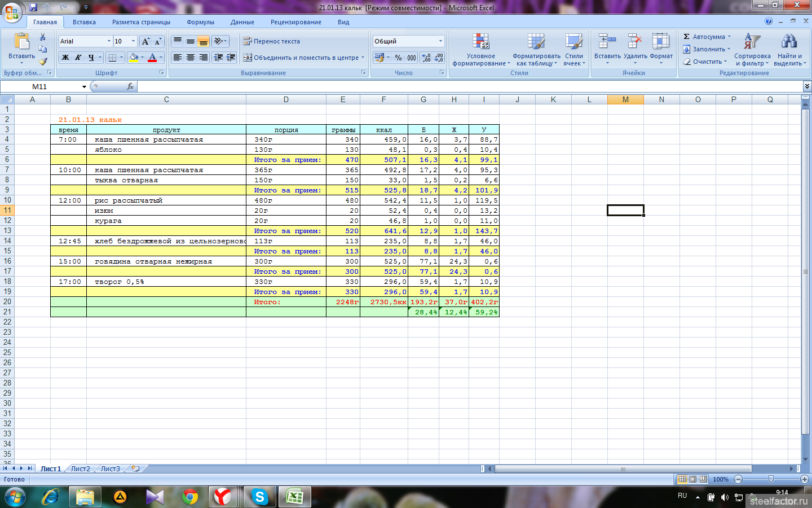Increase indent icon
The image size is (812, 508).
coord(231,58)
